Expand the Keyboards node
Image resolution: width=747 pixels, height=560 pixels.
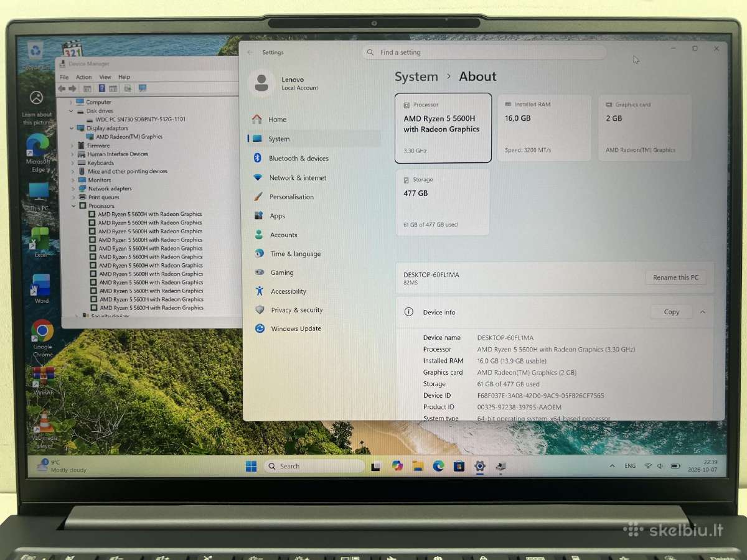pos(72,162)
